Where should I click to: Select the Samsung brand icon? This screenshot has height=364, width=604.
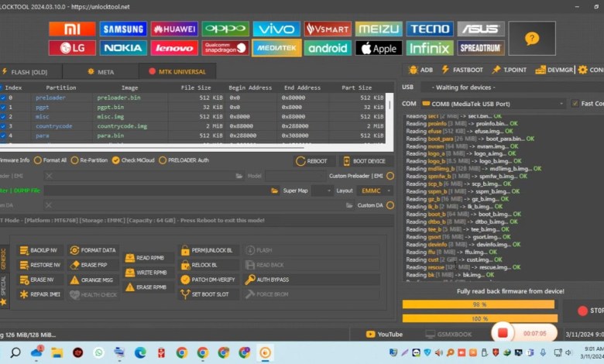[123, 29]
